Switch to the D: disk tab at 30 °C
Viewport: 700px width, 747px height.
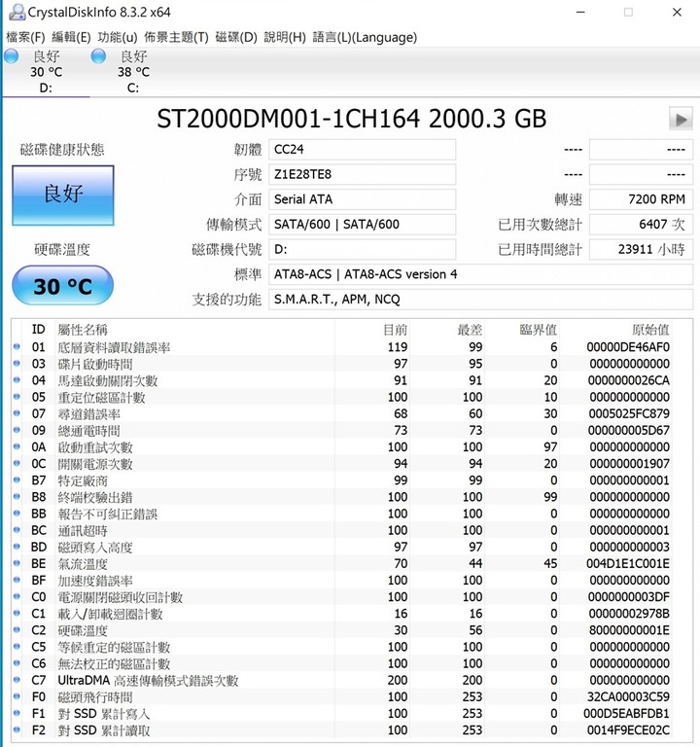[x=47, y=71]
